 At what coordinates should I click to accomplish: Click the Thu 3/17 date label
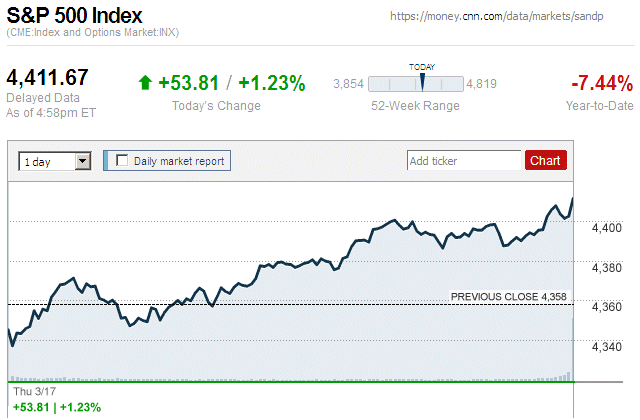[x=28, y=392]
